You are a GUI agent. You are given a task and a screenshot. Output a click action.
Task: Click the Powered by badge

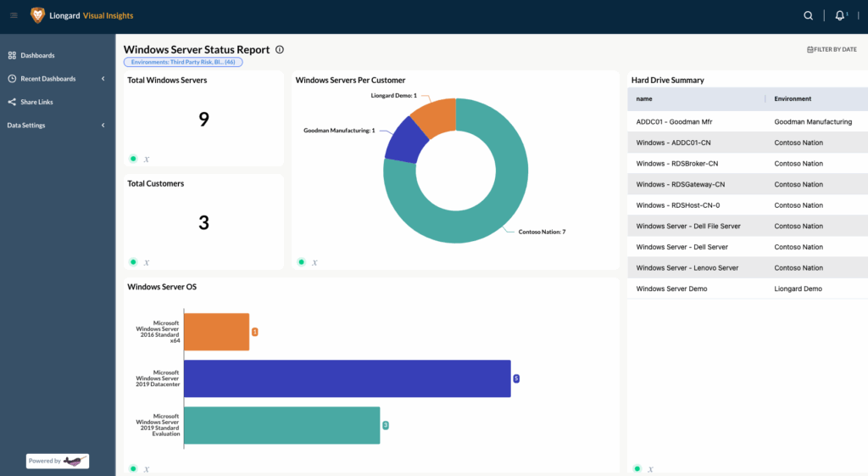click(58, 461)
